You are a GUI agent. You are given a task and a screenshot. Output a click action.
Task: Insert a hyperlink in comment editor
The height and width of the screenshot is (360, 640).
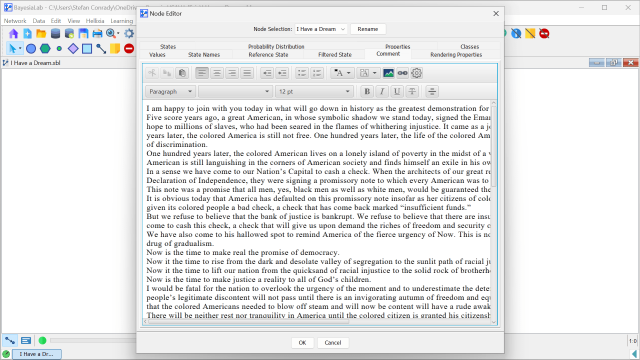(x=402, y=73)
